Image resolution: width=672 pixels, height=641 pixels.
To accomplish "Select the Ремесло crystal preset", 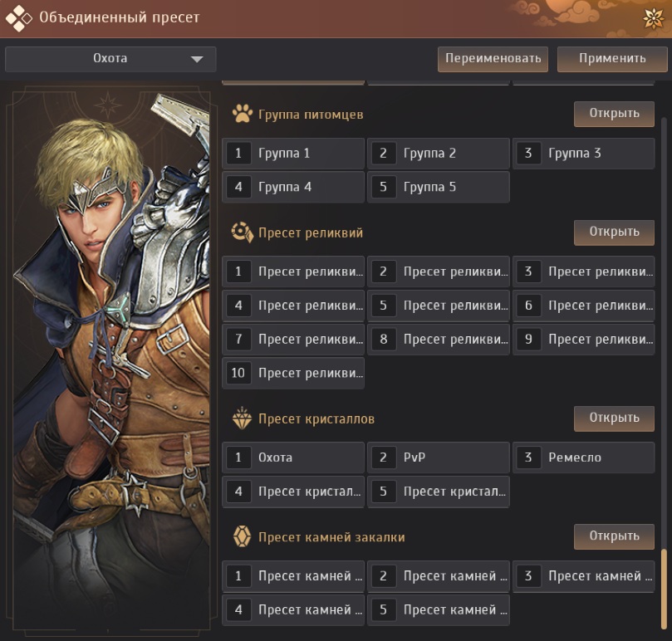I will (583, 458).
